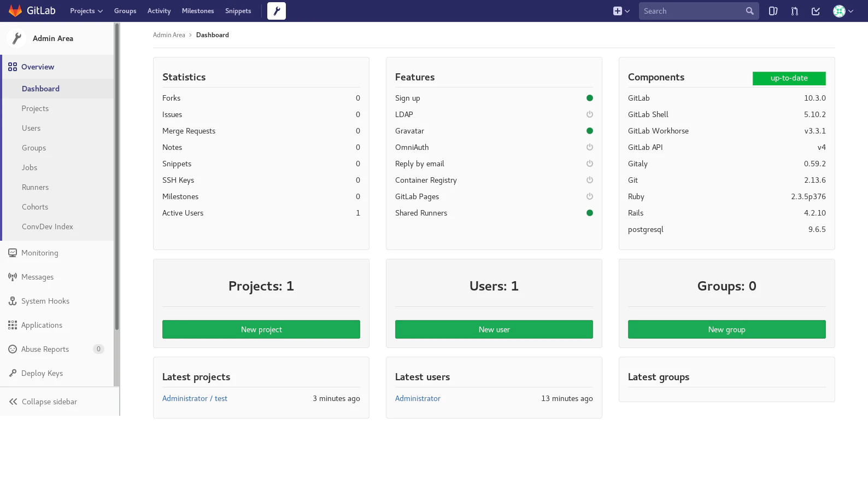
Task: Open the Activity menu item
Action: tap(159, 11)
